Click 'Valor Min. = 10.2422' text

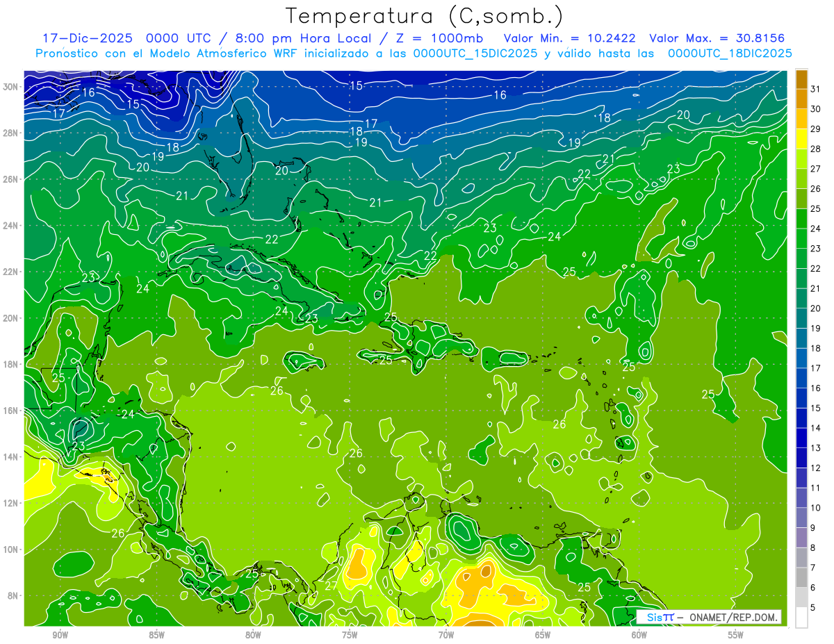571,38
